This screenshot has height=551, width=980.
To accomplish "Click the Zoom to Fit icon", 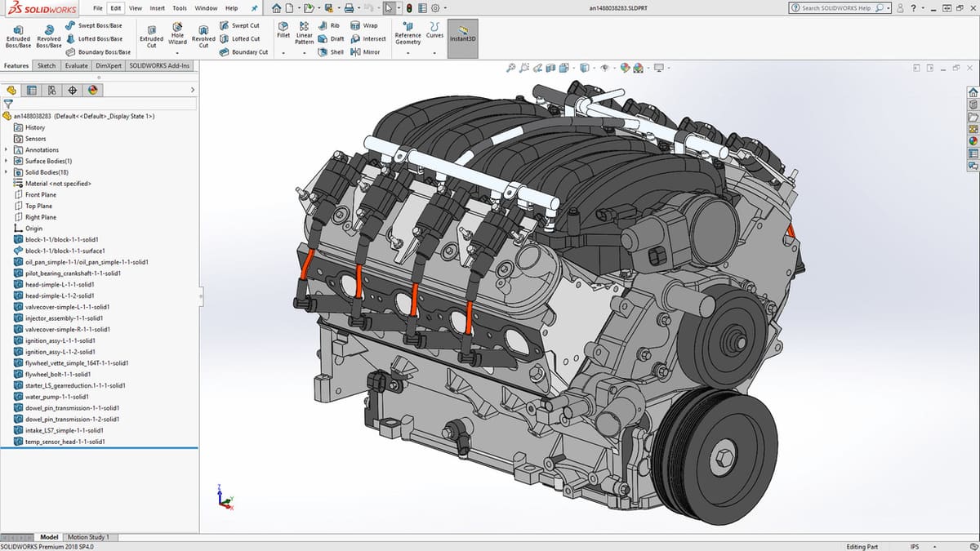I will pos(511,68).
